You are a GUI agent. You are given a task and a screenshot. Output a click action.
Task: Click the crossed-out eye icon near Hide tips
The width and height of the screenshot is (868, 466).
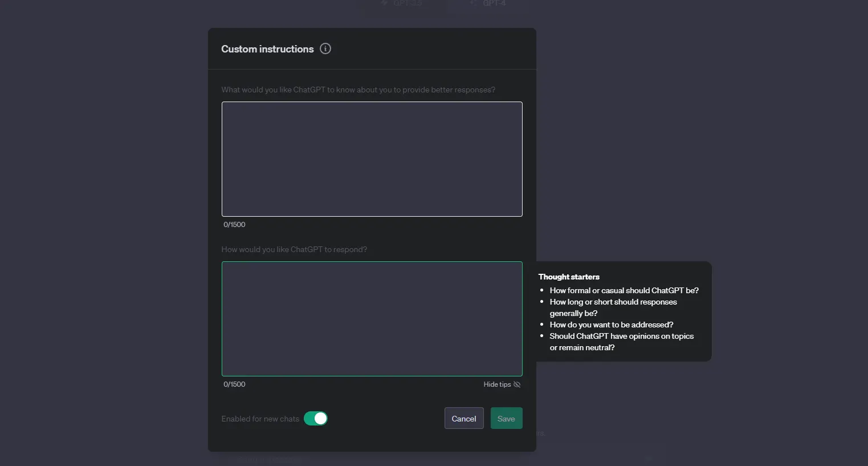pyautogui.click(x=517, y=384)
